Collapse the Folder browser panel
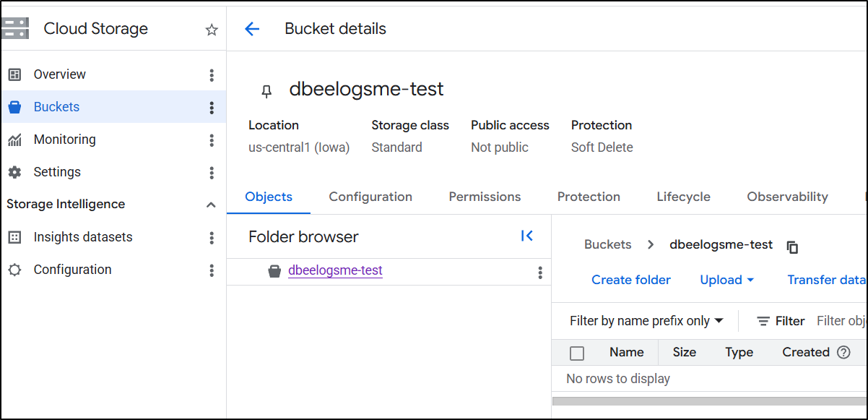Viewport: 868px width, 420px height. coord(527,236)
